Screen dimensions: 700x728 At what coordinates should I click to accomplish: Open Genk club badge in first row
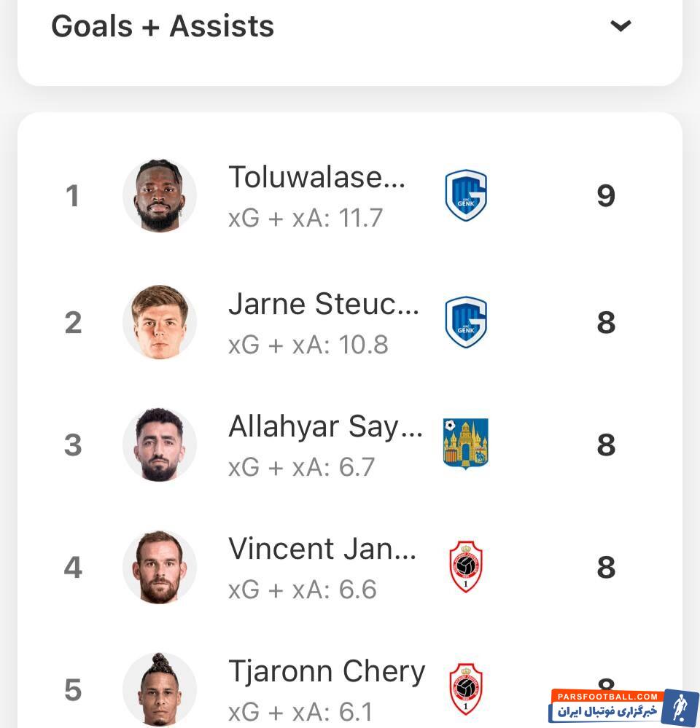[x=466, y=195]
